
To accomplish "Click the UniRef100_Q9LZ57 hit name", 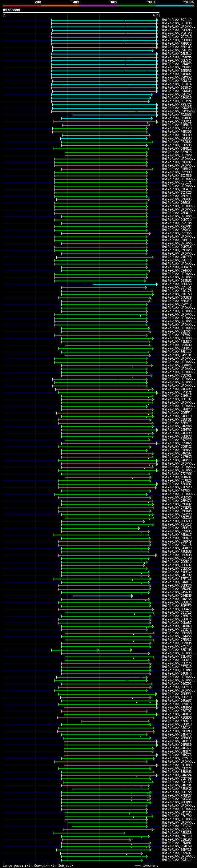I will pyautogui.click(x=177, y=94).
